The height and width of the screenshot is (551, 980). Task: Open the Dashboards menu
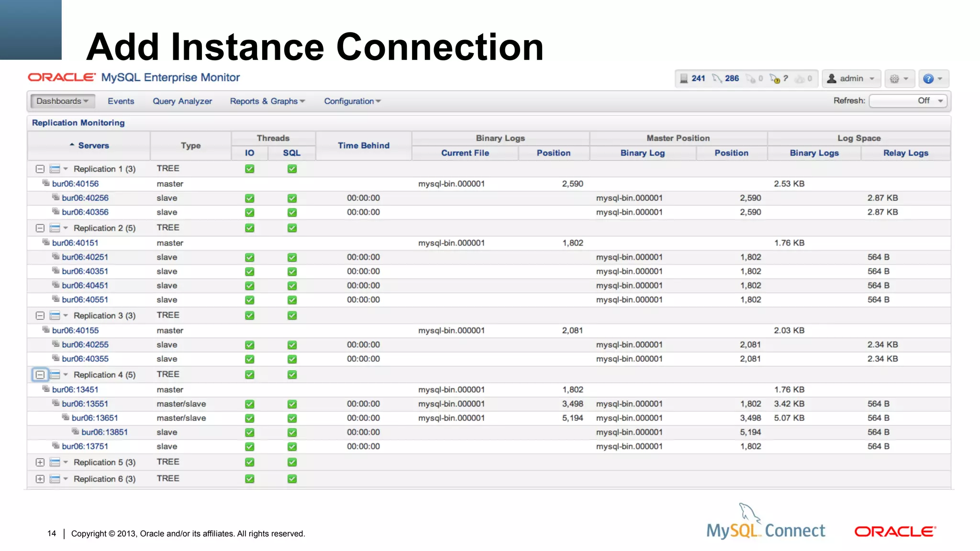point(63,101)
